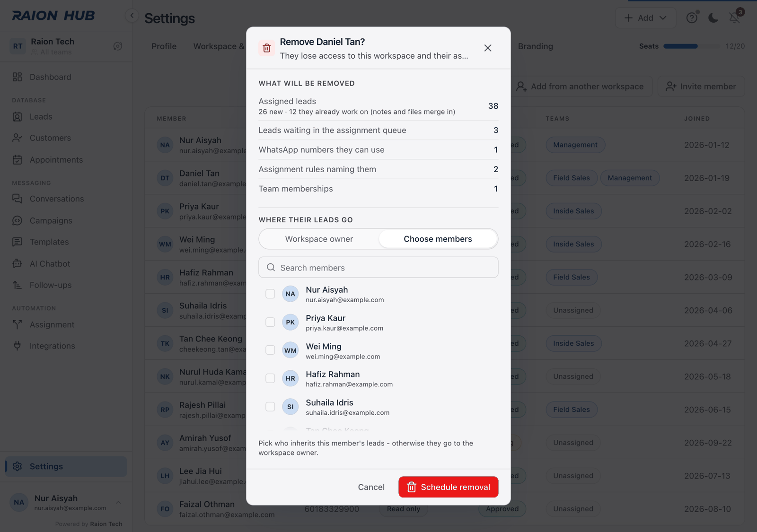This screenshot has height=532, width=757.
Task: Check the Nur Aisyah checkbox in dialog
Action: (x=270, y=294)
